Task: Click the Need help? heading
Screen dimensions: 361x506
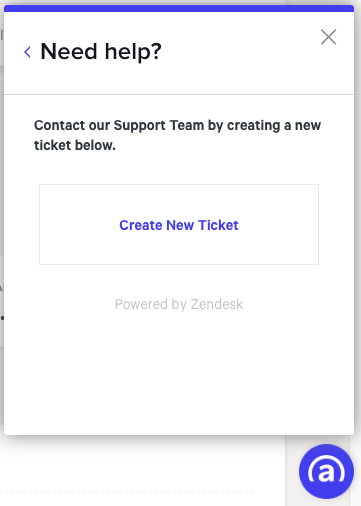Action: point(101,52)
